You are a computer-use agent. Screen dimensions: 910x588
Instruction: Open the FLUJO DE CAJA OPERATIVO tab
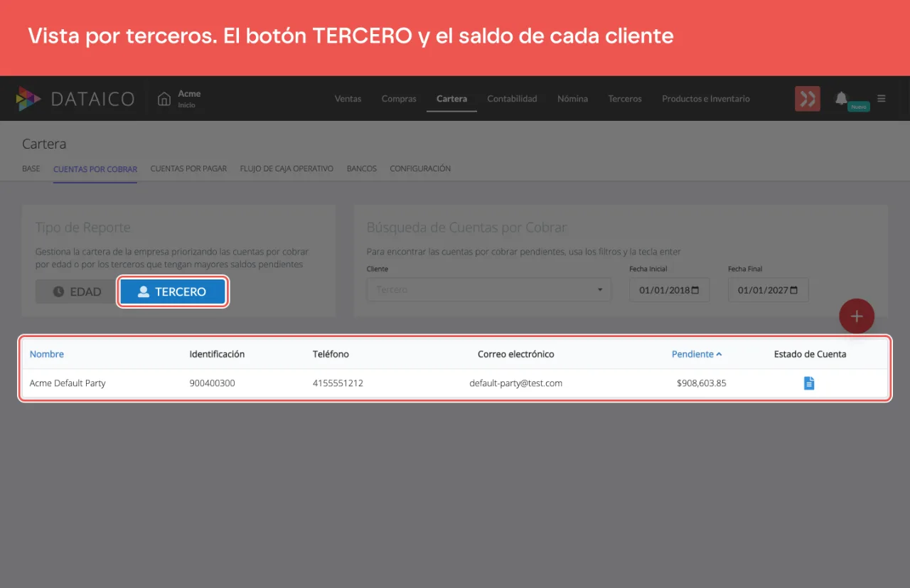tap(287, 169)
